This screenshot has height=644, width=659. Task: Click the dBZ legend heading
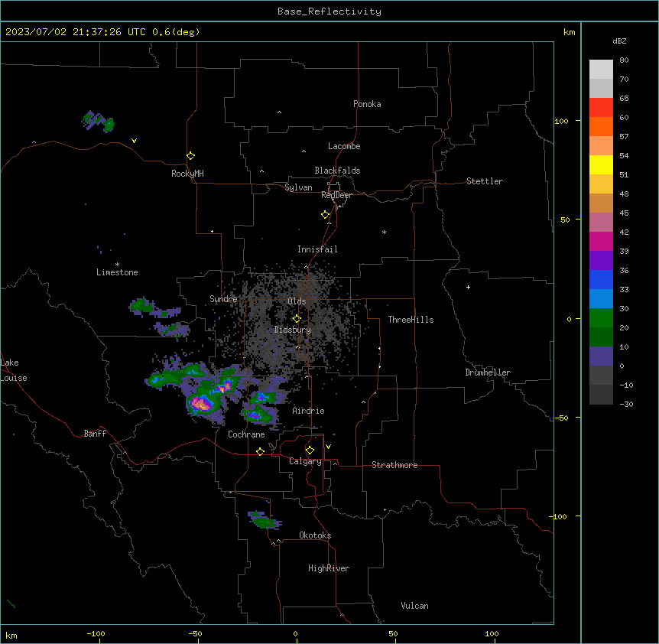(x=619, y=41)
